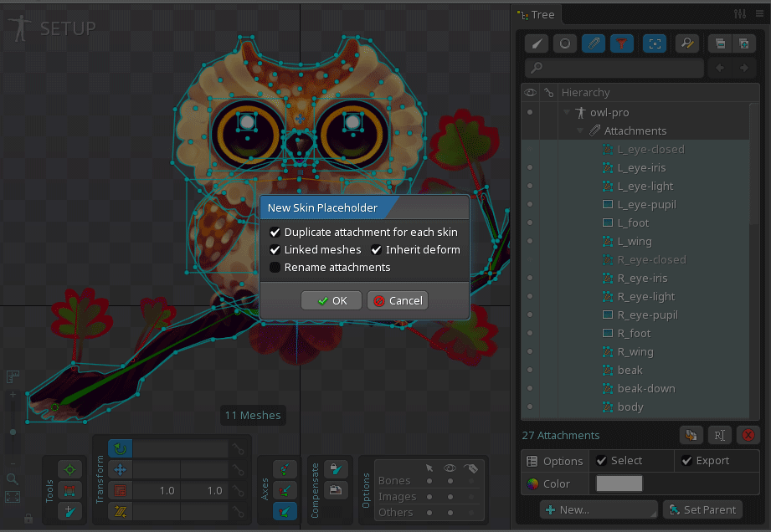This screenshot has height=532, width=771.
Task: Toggle the mesh edit pencil icon
Action: coord(537,43)
